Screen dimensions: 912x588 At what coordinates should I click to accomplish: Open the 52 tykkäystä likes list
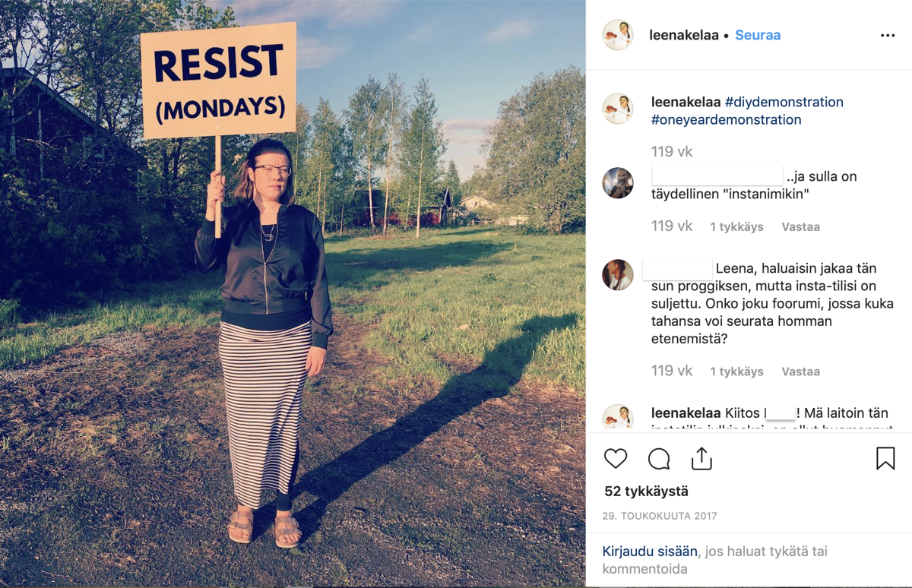646,492
